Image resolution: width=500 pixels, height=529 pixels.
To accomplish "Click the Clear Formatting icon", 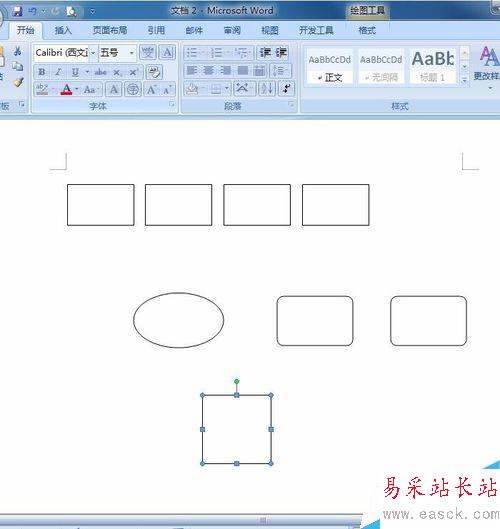I will pyautogui.click(x=155, y=72).
